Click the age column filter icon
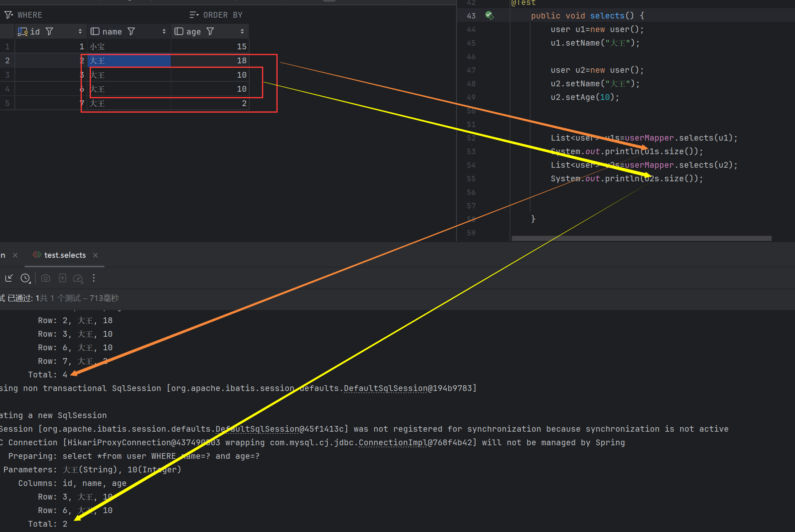The image size is (795, 532). (x=210, y=32)
